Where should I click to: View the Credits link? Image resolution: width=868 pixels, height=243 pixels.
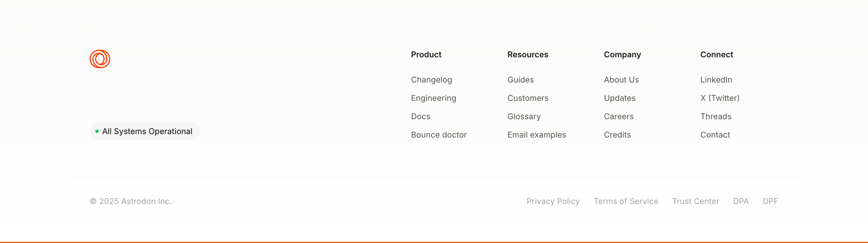point(617,135)
